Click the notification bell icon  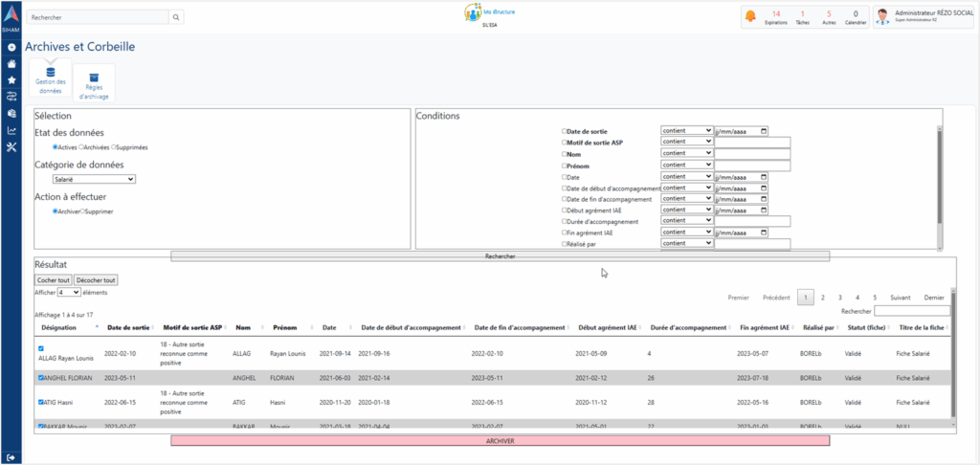(749, 17)
